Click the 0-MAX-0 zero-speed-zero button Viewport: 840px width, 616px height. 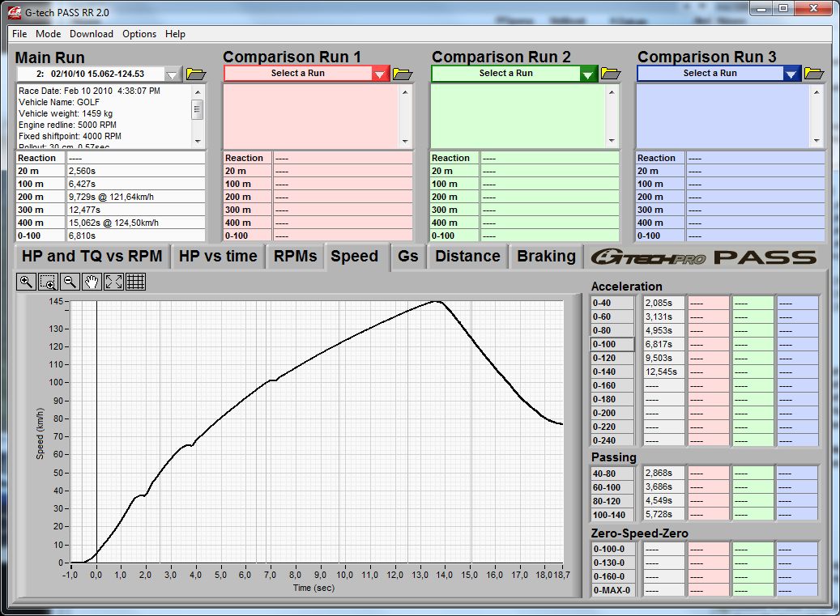click(x=613, y=590)
